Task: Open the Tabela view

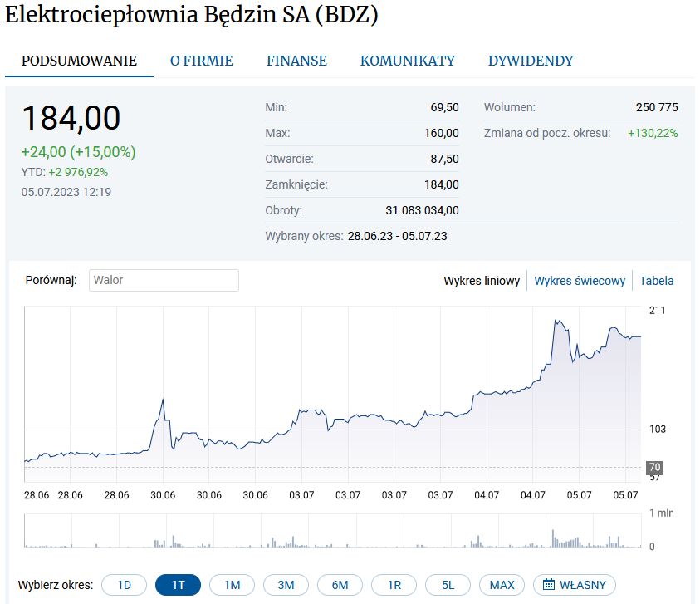Action: [656, 281]
